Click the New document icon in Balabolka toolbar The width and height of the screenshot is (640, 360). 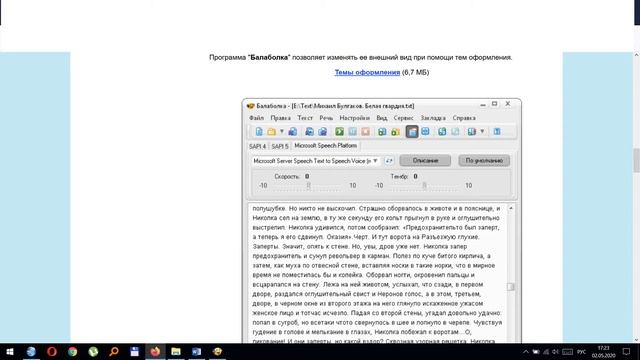[x=259, y=131]
